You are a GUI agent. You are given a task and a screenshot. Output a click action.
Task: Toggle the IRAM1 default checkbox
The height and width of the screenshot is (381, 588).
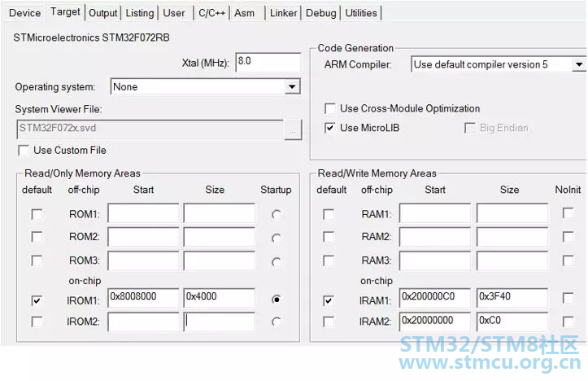coord(329,300)
